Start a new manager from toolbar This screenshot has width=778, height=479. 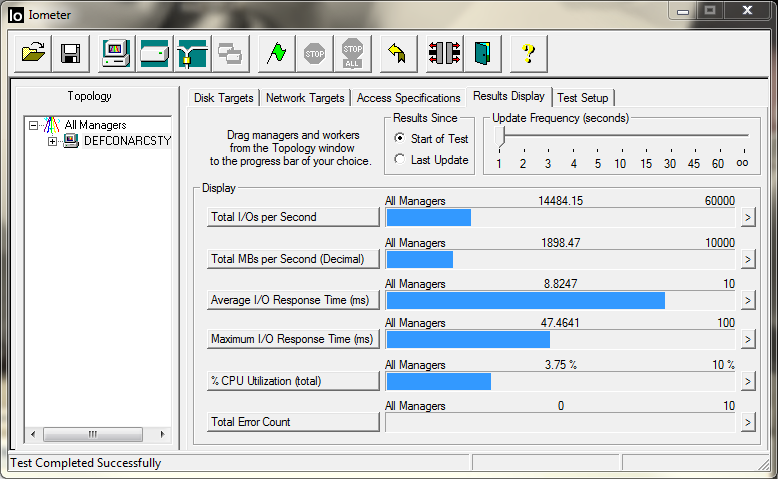click(117, 53)
